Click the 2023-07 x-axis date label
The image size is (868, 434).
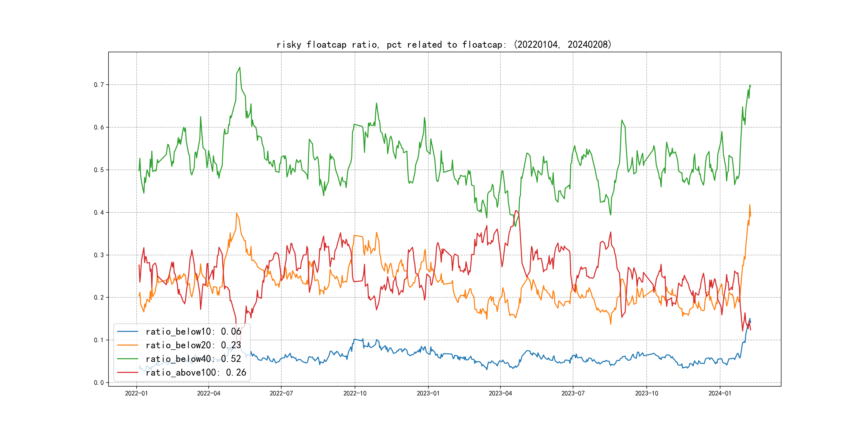pyautogui.click(x=573, y=393)
